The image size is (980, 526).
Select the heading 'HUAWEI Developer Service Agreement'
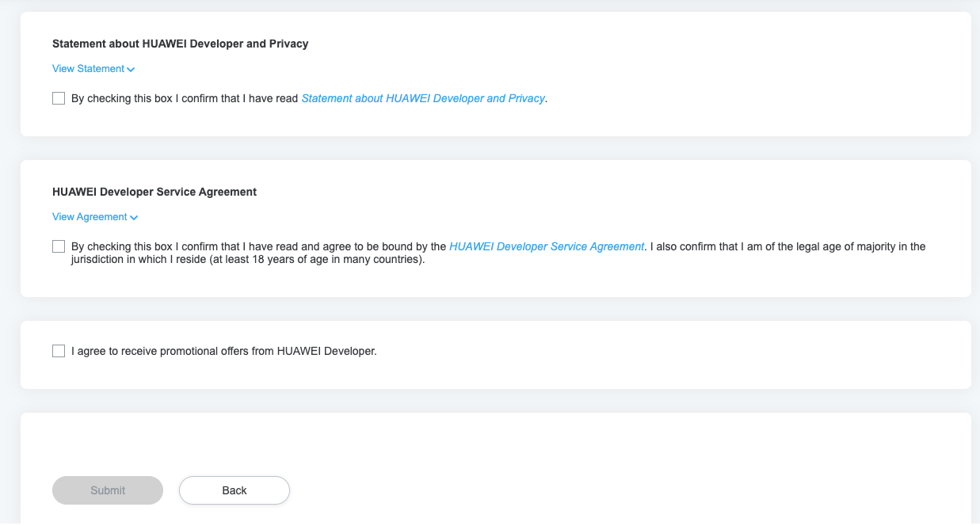pos(154,192)
